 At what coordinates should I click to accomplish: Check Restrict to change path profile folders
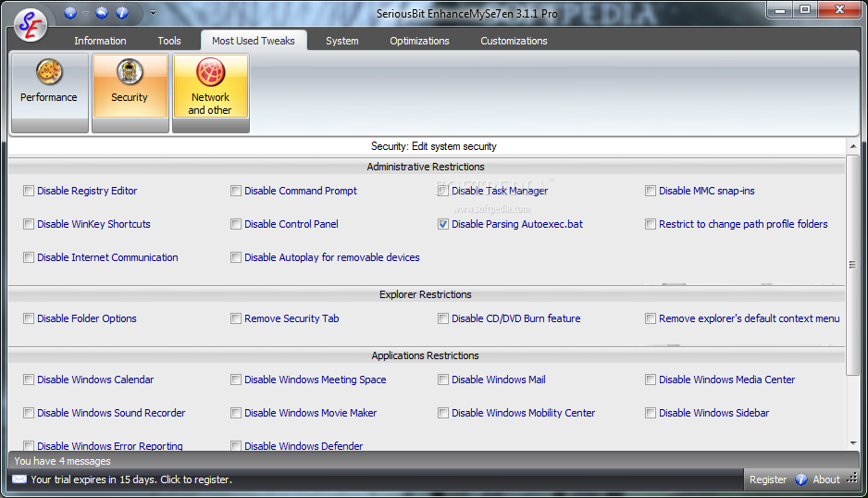(x=651, y=224)
